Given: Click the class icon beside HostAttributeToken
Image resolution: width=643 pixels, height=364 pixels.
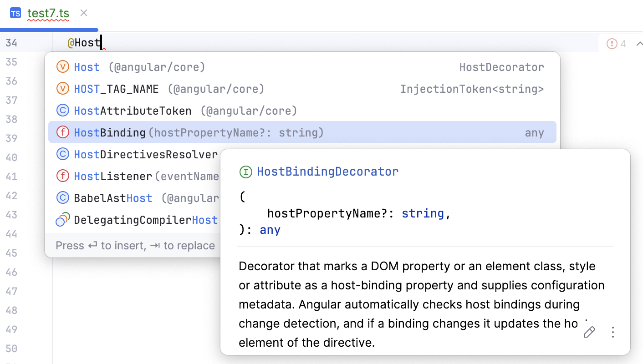Looking at the screenshot, I should pyautogui.click(x=62, y=110).
